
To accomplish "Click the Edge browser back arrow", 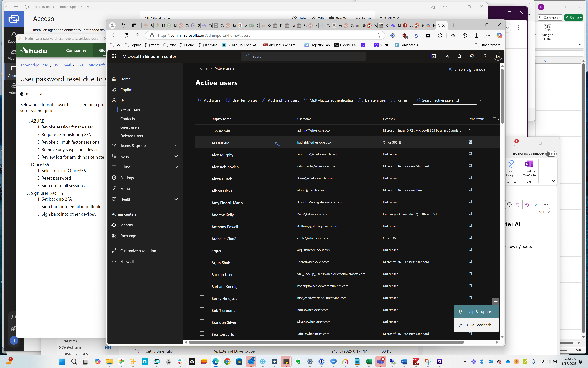I will tap(114, 35).
